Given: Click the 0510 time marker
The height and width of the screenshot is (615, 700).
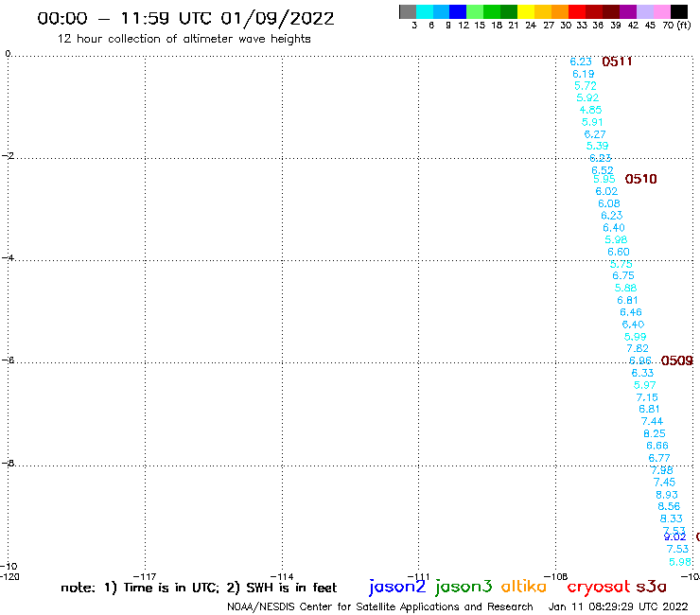Looking at the screenshot, I should (x=640, y=179).
